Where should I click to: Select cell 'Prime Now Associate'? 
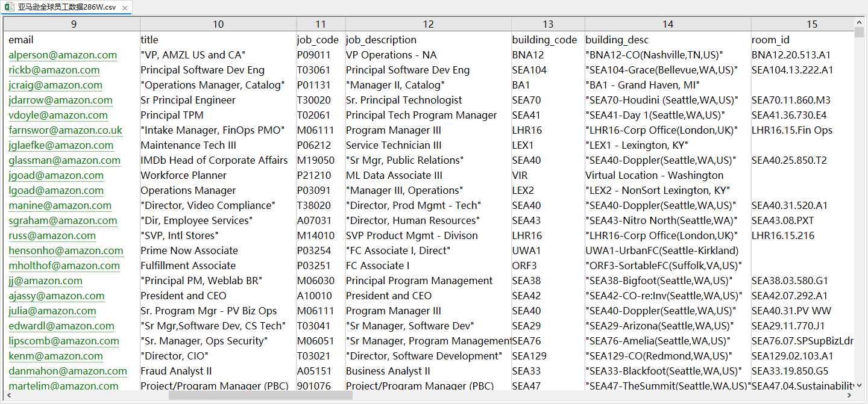coord(218,250)
